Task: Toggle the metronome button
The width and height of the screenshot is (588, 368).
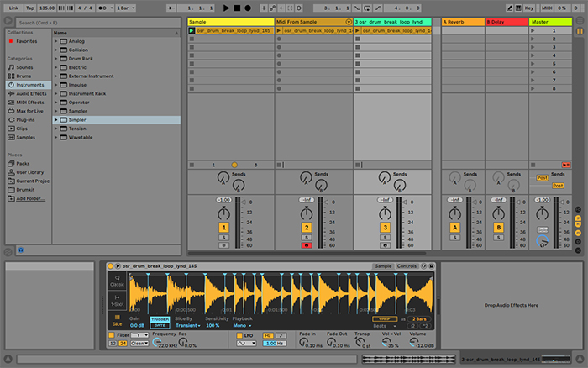Action: [x=102, y=8]
